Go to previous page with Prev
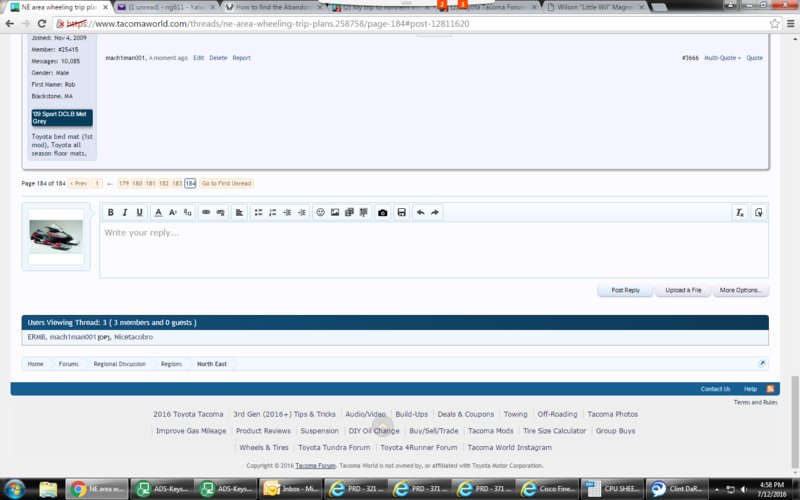The image size is (800, 500). (x=79, y=183)
